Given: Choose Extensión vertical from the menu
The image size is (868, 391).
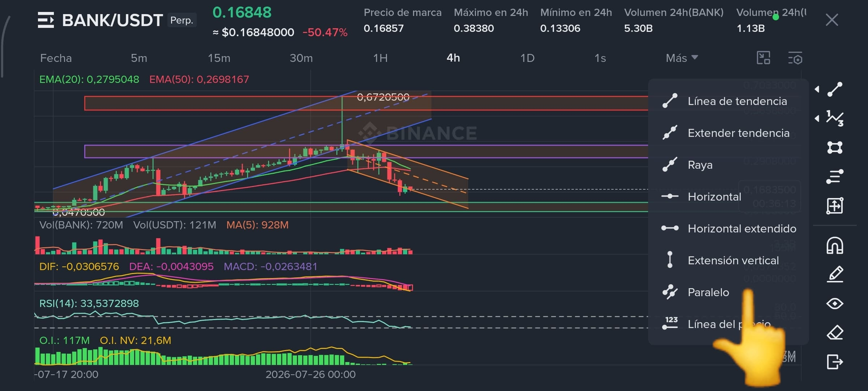Looking at the screenshot, I should [x=729, y=260].
